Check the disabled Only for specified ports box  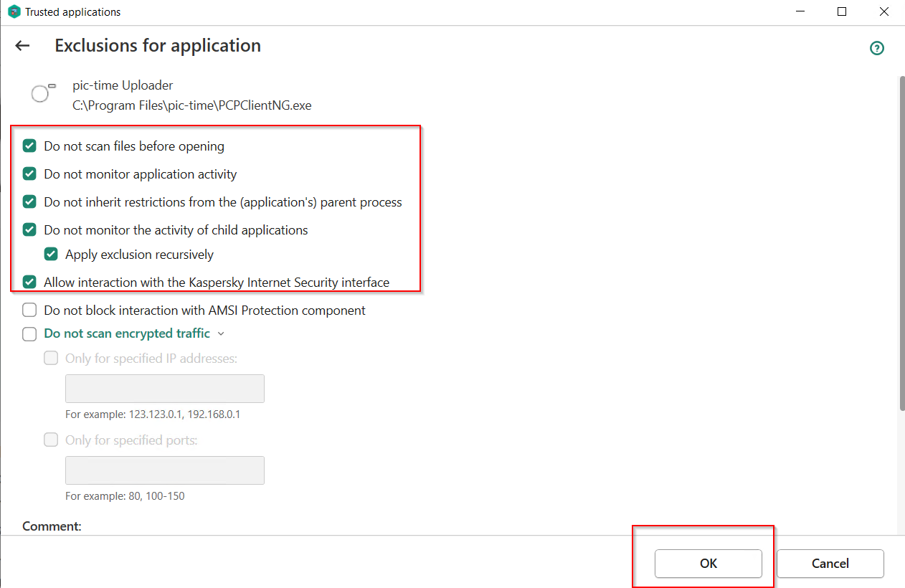(x=51, y=440)
